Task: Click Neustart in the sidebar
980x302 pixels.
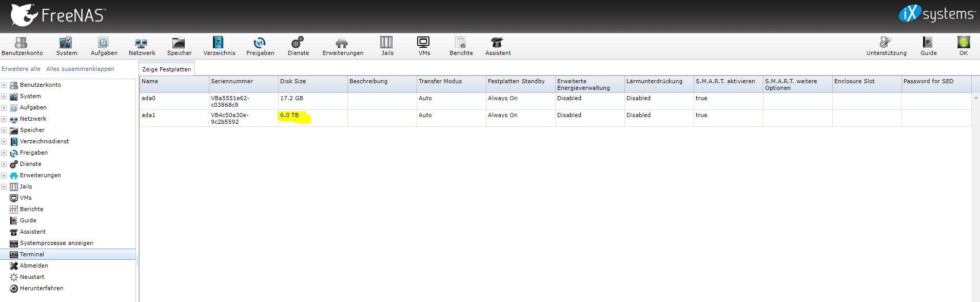Action: click(32, 277)
